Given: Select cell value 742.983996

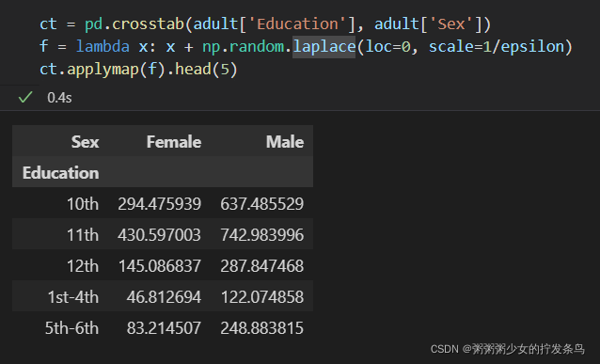Looking at the screenshot, I should coord(261,235).
